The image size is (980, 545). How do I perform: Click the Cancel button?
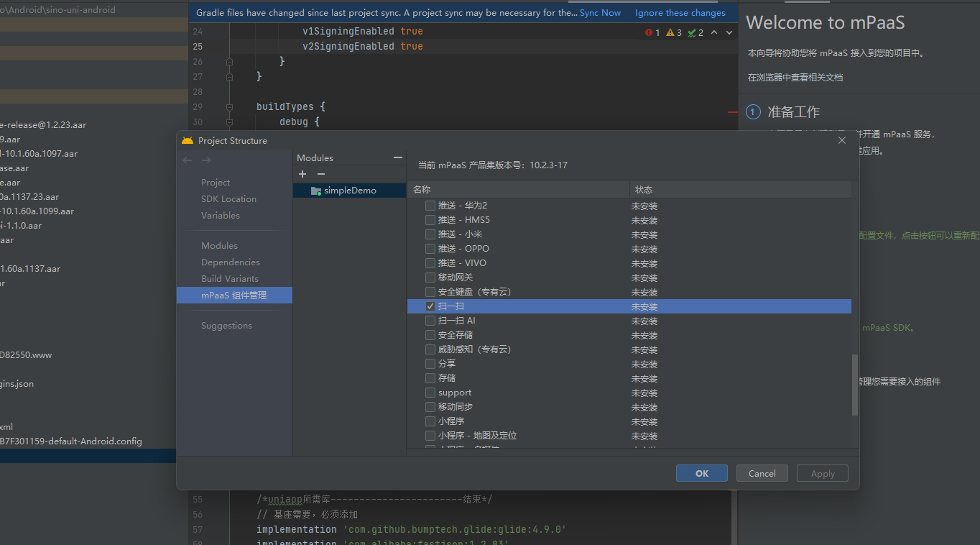762,473
